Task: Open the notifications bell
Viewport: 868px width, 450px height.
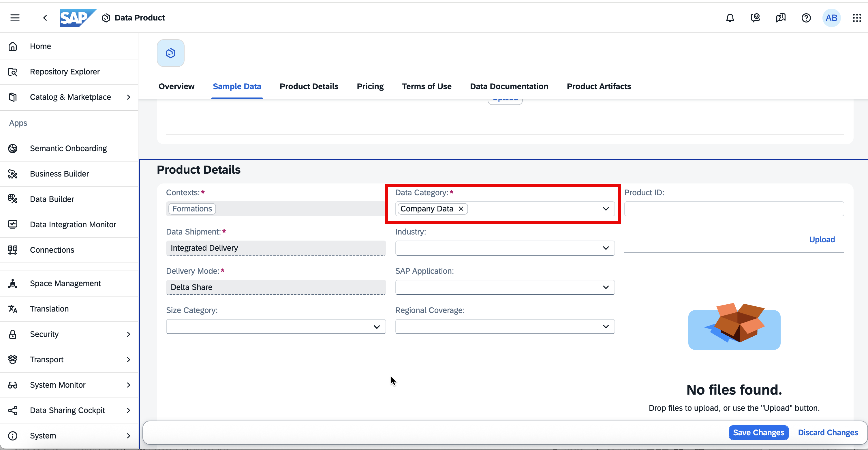Action: (730, 18)
